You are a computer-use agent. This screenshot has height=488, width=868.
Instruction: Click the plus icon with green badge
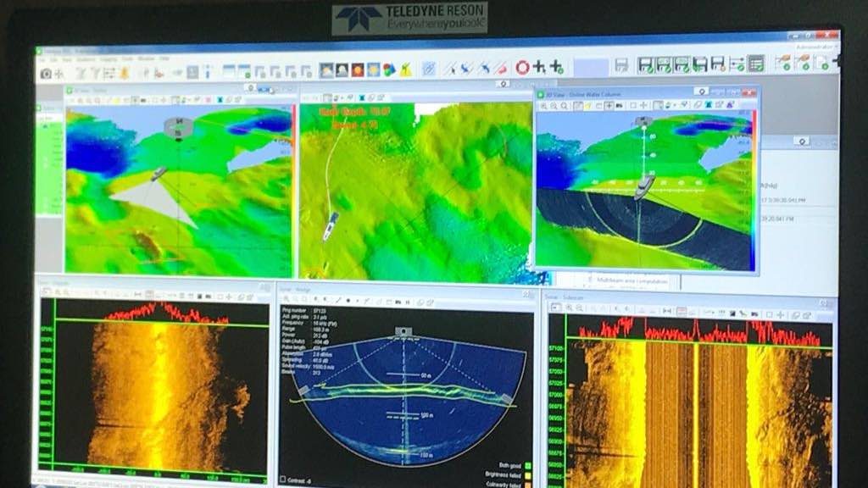[x=556, y=67]
